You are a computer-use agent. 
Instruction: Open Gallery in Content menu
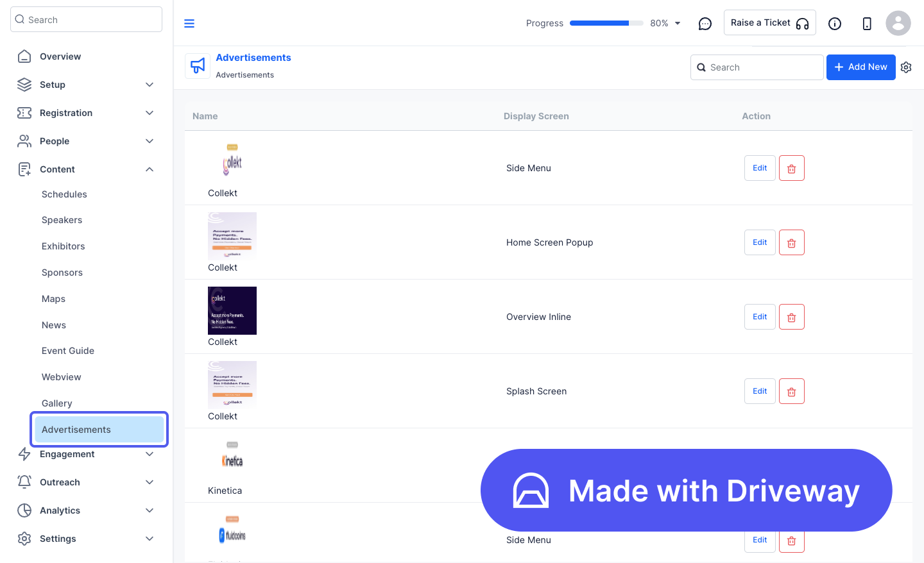[x=56, y=403]
